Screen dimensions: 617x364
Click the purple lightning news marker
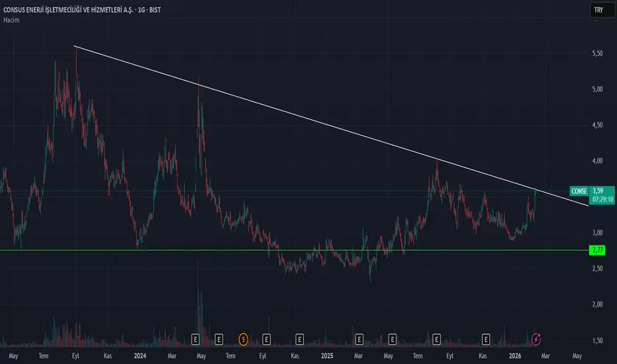[536, 339]
